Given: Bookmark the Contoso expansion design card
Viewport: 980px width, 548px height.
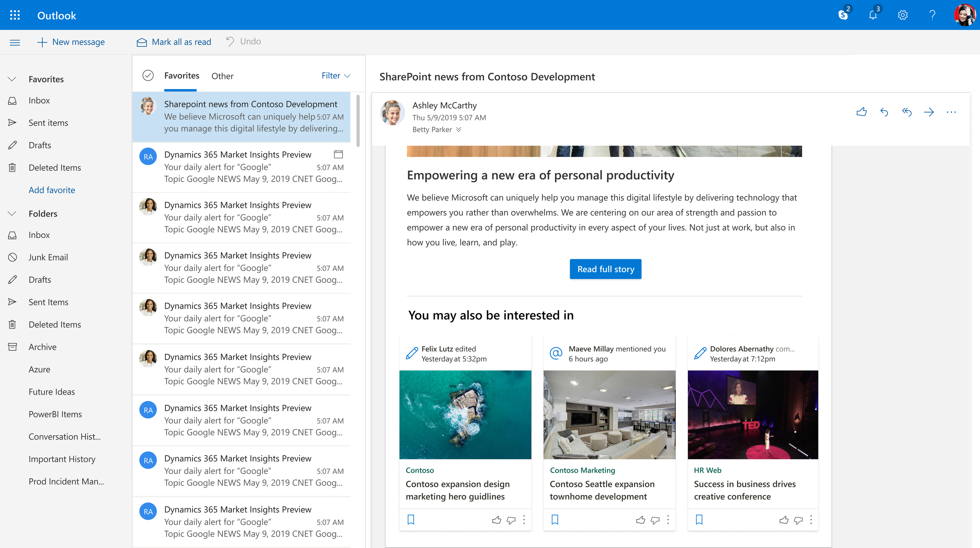Looking at the screenshot, I should [411, 520].
